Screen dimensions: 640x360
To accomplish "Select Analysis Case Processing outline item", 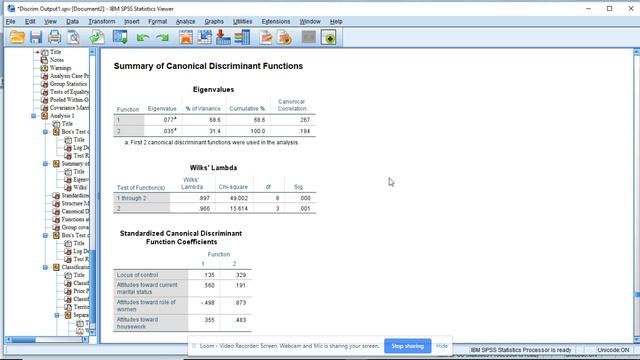I will click(x=69, y=76).
